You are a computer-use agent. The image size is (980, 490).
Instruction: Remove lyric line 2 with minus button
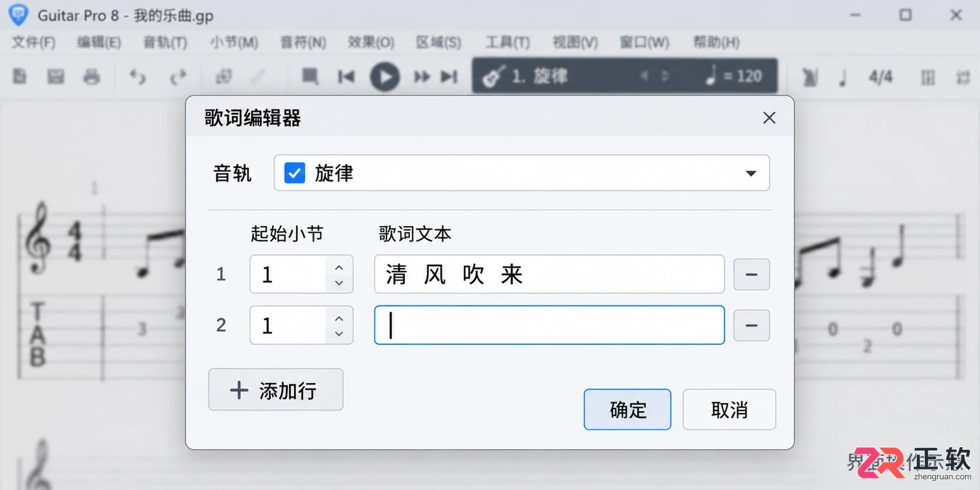(x=751, y=325)
